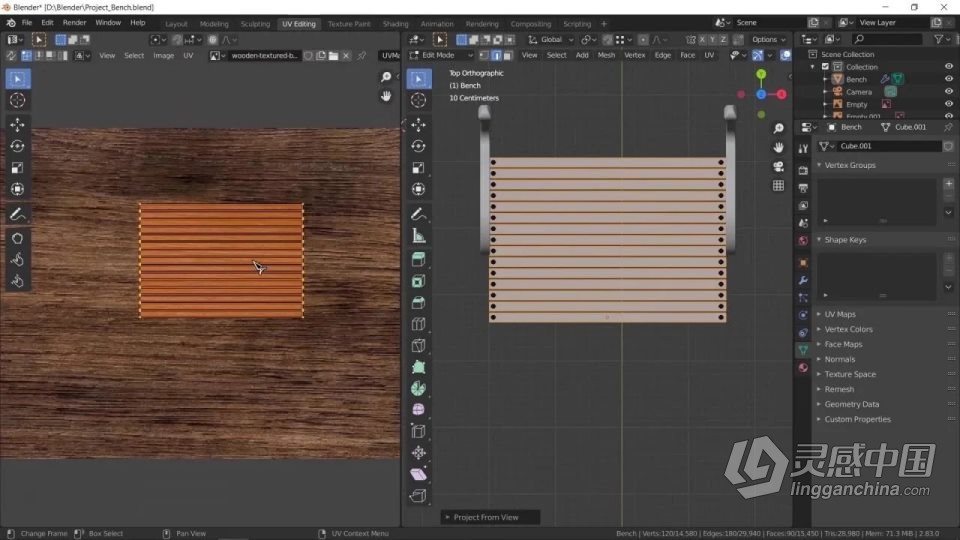Click the blue Z axis gizmo
Image resolution: width=960 pixels, height=540 pixels.
[761, 94]
